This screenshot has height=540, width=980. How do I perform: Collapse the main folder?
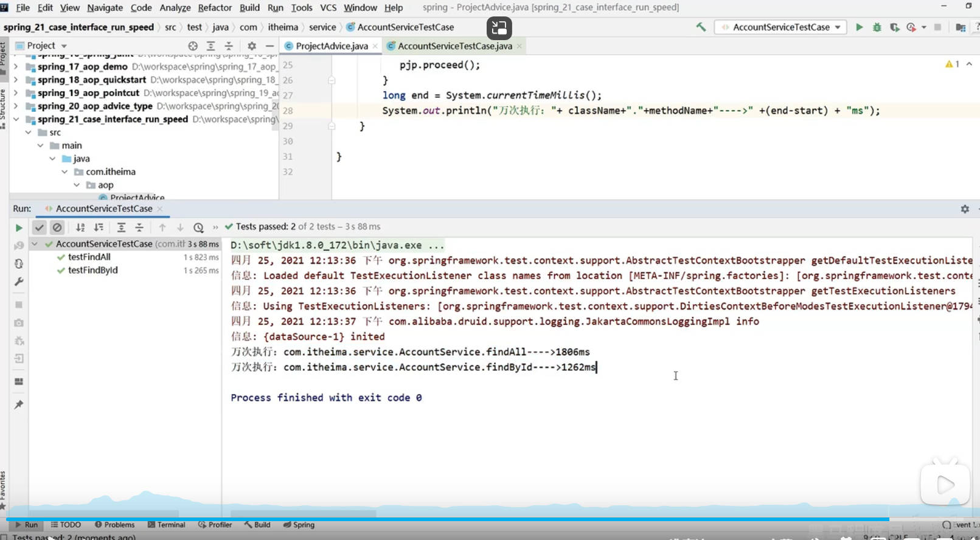click(x=40, y=145)
